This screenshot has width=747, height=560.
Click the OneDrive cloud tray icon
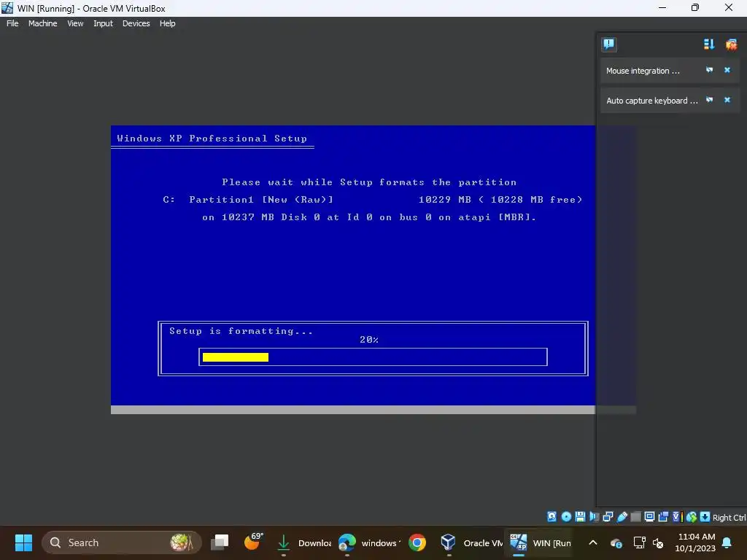[x=616, y=542]
